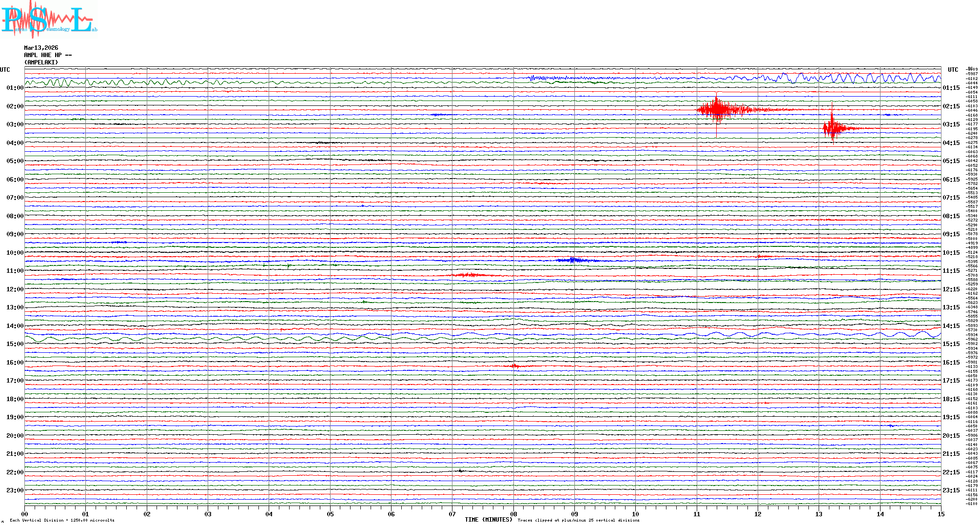Click the second red seismic event near minute 13
This screenshot has width=980, height=527.
(x=833, y=128)
